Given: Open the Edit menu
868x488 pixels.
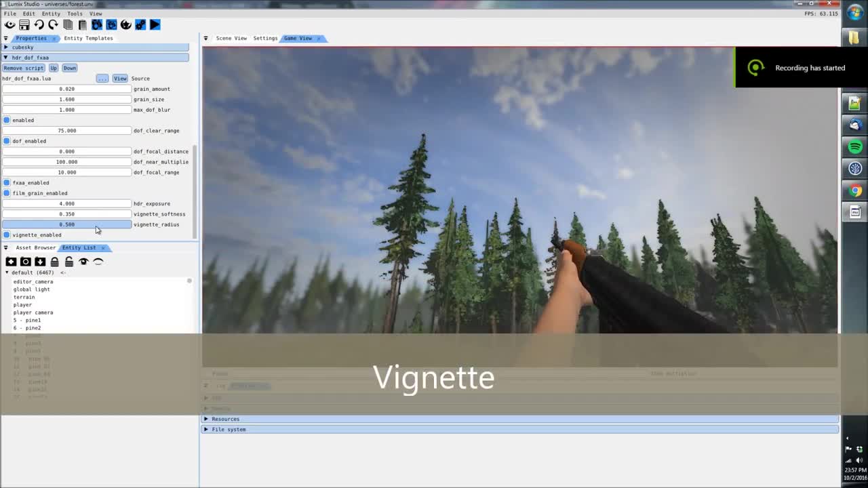Looking at the screenshot, I should pos(29,14).
